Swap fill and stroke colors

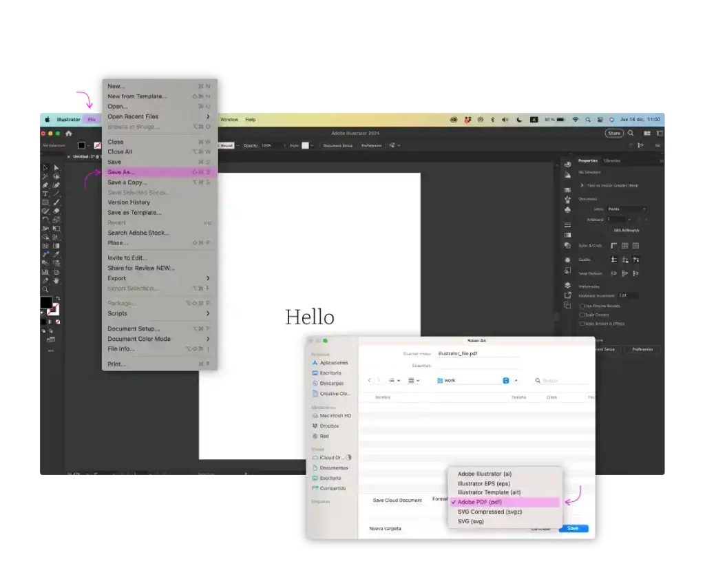point(58,299)
